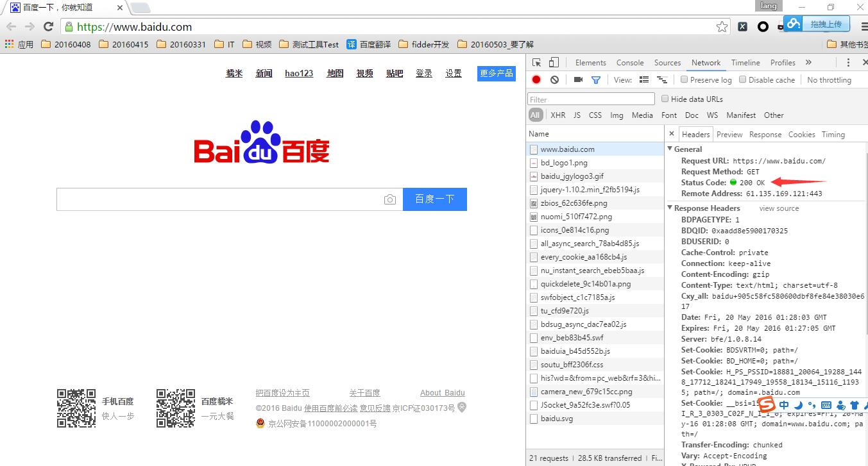Click the view source link
This screenshot has width=868, height=466.
click(779, 208)
